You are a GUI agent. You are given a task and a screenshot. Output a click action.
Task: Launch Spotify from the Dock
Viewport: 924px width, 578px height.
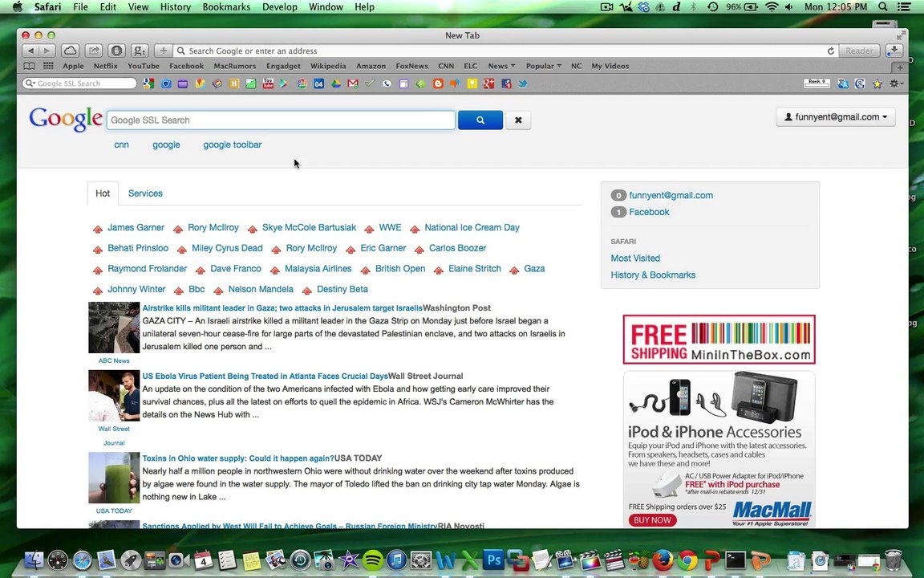372,559
